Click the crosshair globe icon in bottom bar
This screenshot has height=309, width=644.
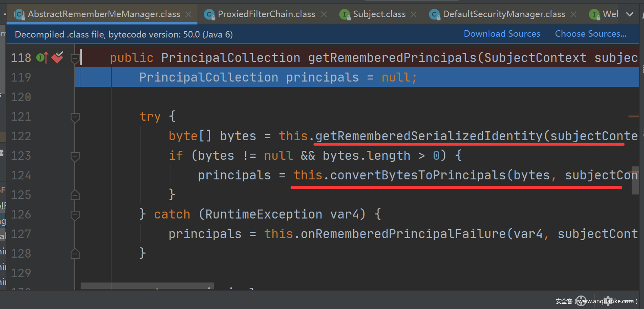pyautogui.click(x=581, y=301)
